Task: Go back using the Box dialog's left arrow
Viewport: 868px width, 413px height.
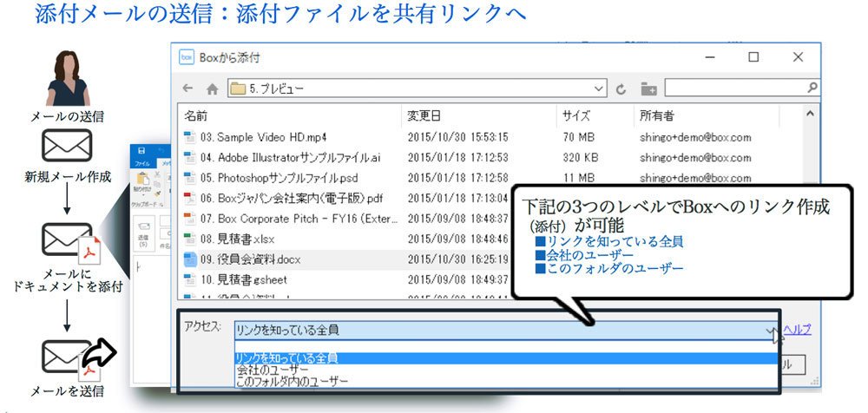Action: pos(187,88)
